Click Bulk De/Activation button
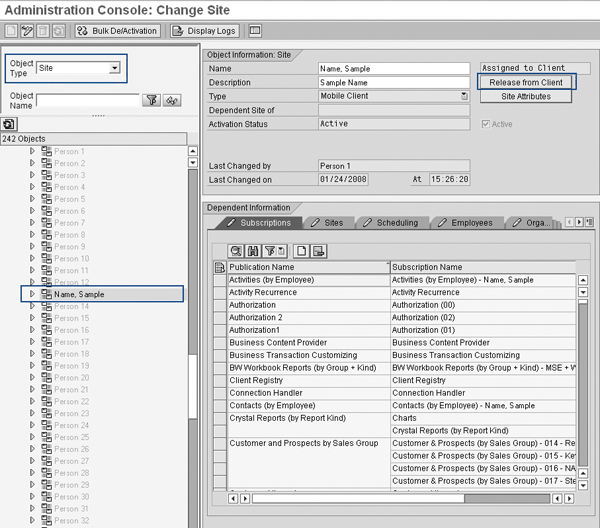600x528 pixels. coord(117,31)
